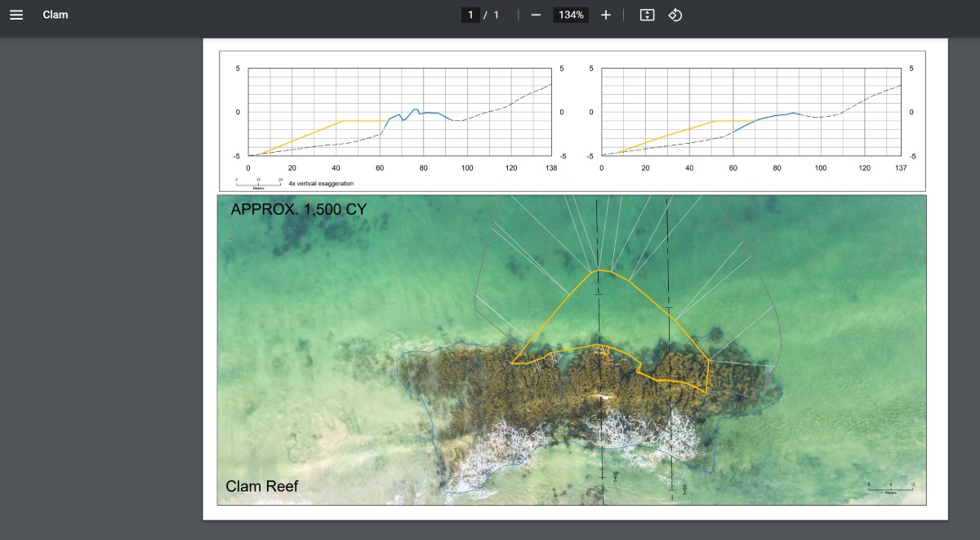980x540 pixels.
Task: Select the APPROX. 1,500 CY annotation
Action: [298, 208]
